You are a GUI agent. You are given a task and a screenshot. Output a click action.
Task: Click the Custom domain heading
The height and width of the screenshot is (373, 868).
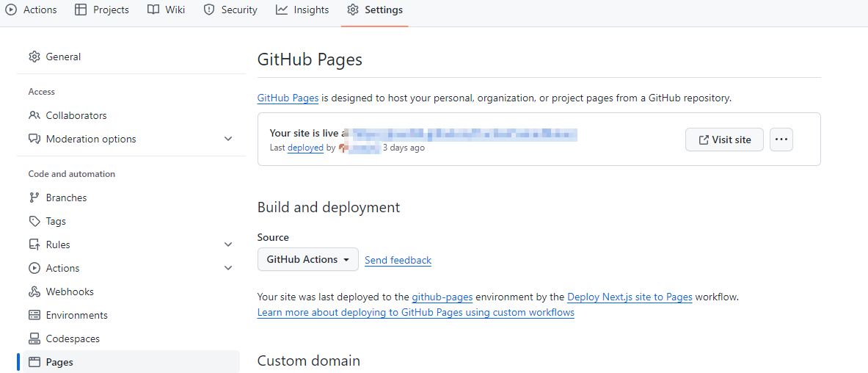tap(309, 361)
